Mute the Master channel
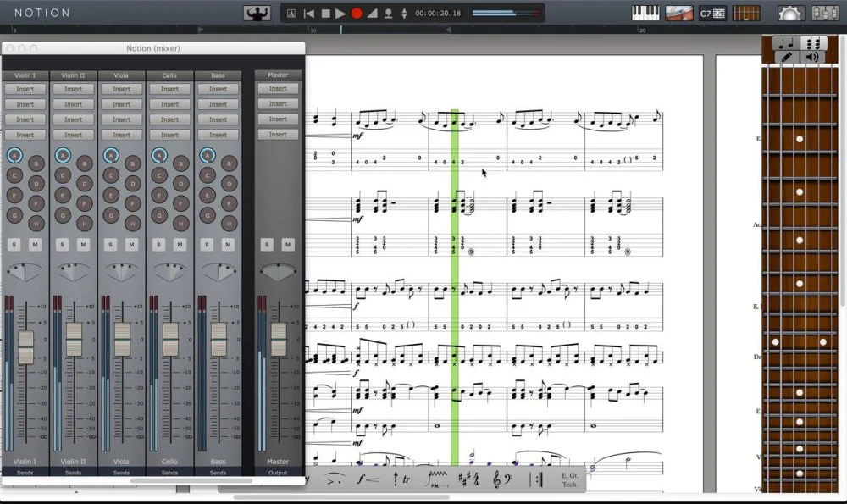The height and width of the screenshot is (504, 847). click(288, 245)
